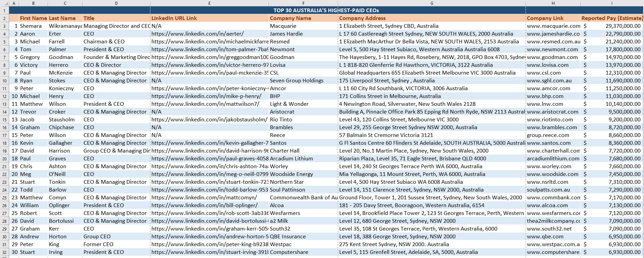The height and width of the screenshot is (258, 644).
Task: Open the linkedin.com/in/aerter/ link
Action: tap(198, 34)
